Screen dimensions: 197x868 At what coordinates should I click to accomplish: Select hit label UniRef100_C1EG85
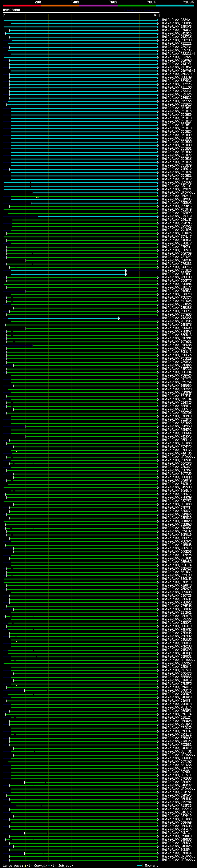[x=177, y=345]
